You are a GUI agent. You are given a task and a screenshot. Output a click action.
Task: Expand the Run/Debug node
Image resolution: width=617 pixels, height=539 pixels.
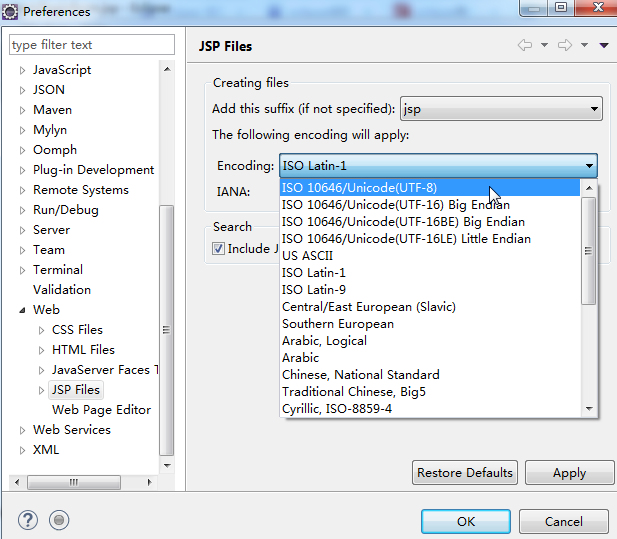(x=22, y=210)
